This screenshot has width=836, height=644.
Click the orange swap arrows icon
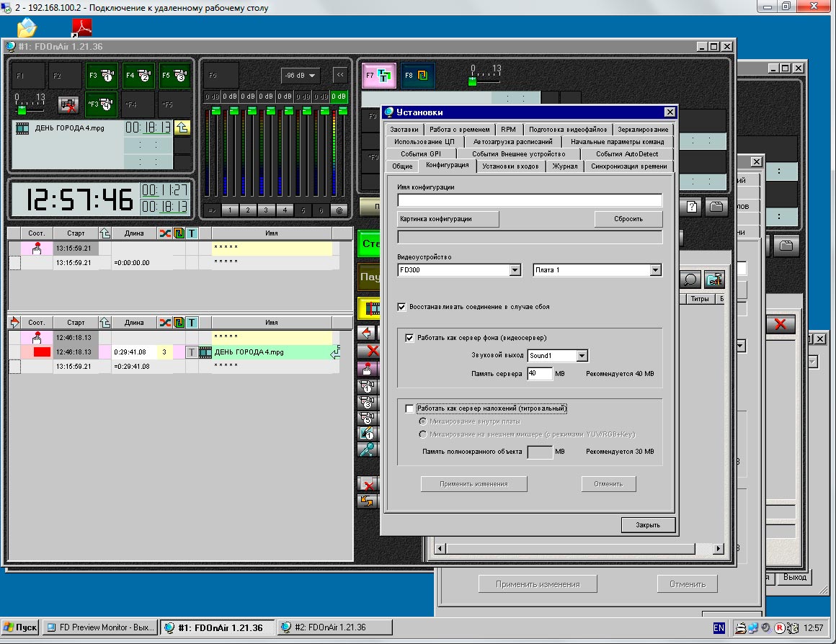pos(368,501)
